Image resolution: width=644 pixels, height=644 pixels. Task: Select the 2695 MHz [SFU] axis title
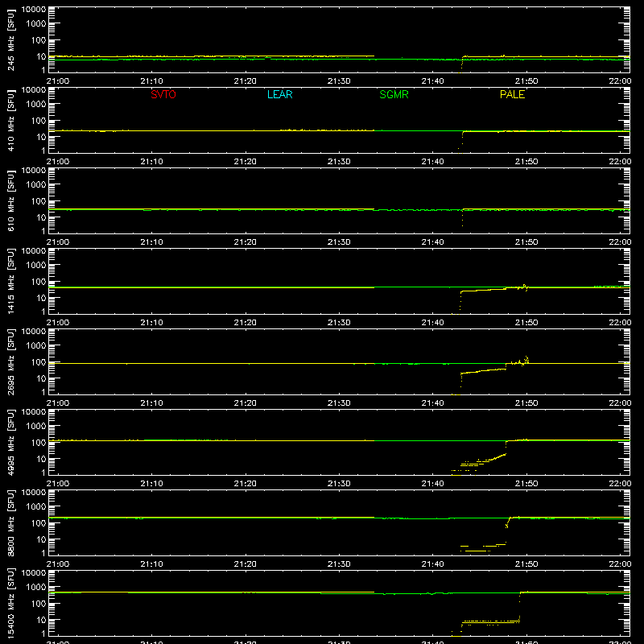click(x=10, y=361)
